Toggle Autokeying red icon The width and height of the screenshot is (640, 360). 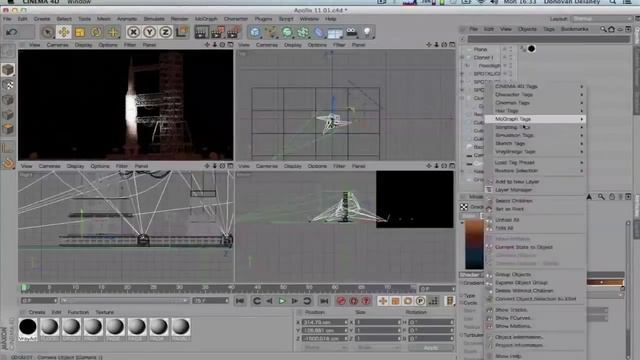pyautogui.click(x=353, y=301)
